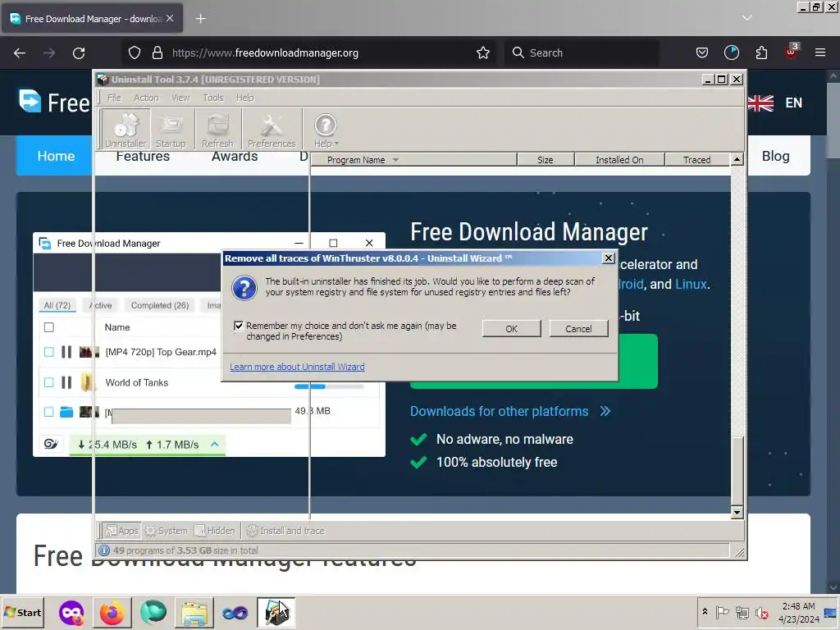The image size is (840, 630).
Task: Click the taskbar volume muted icon
Action: click(761, 612)
